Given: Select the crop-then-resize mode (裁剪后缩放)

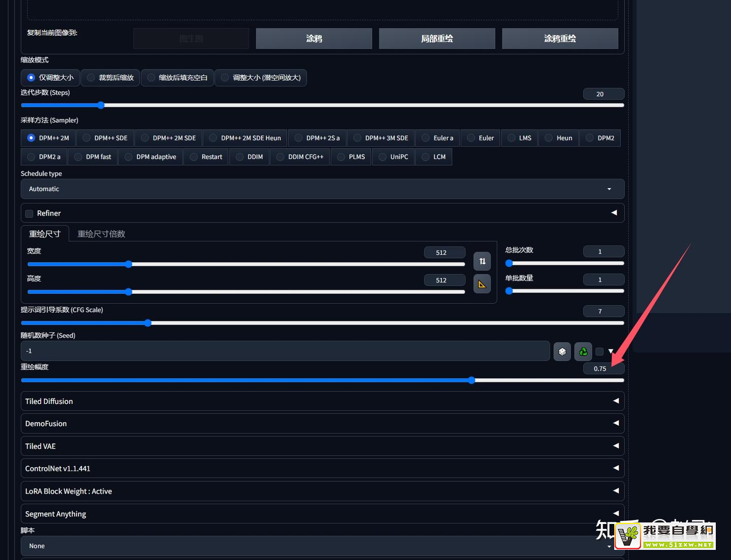Looking at the screenshot, I should pos(110,78).
